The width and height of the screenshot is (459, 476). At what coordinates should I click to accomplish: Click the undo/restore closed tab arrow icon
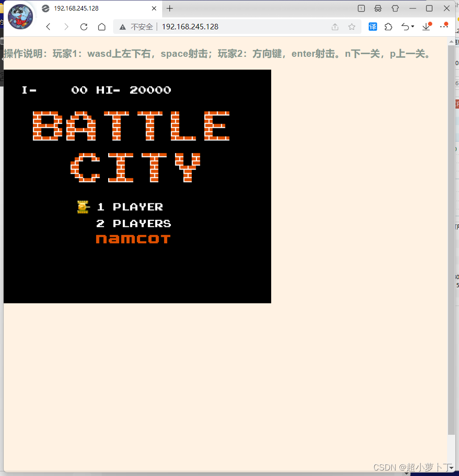click(405, 27)
